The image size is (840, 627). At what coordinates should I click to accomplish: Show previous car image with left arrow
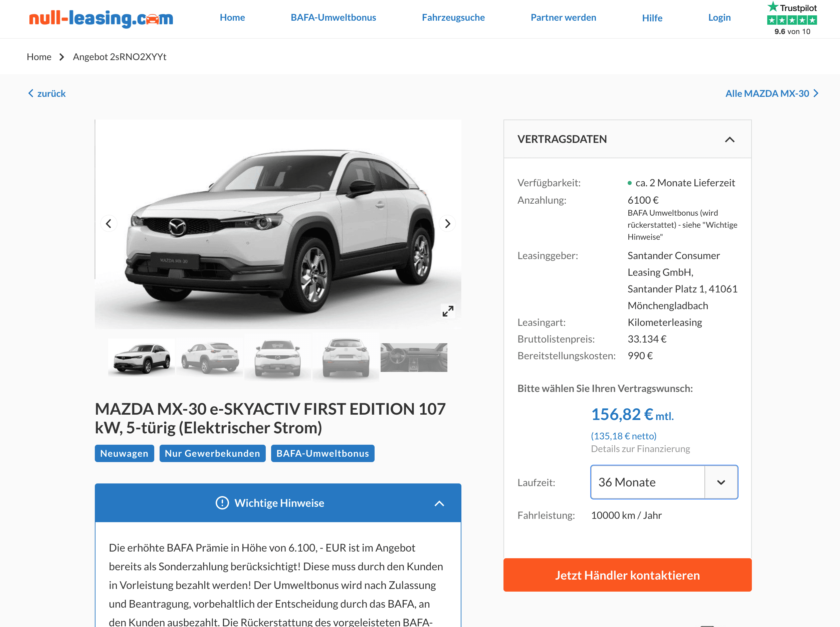tap(109, 224)
